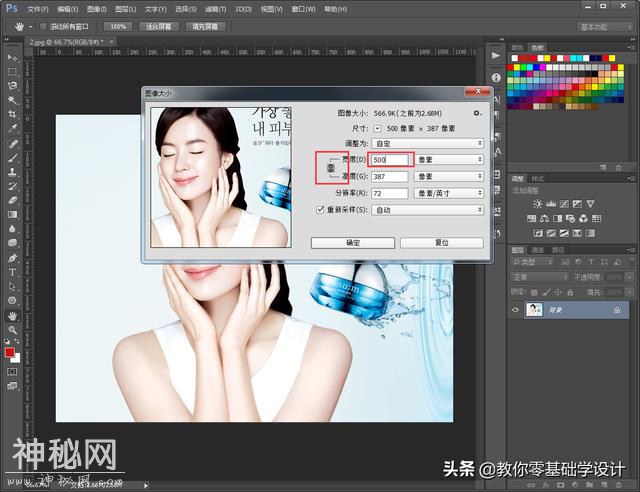Close the Image Size dialog
Viewport: 640px width, 492px height.
478,91
